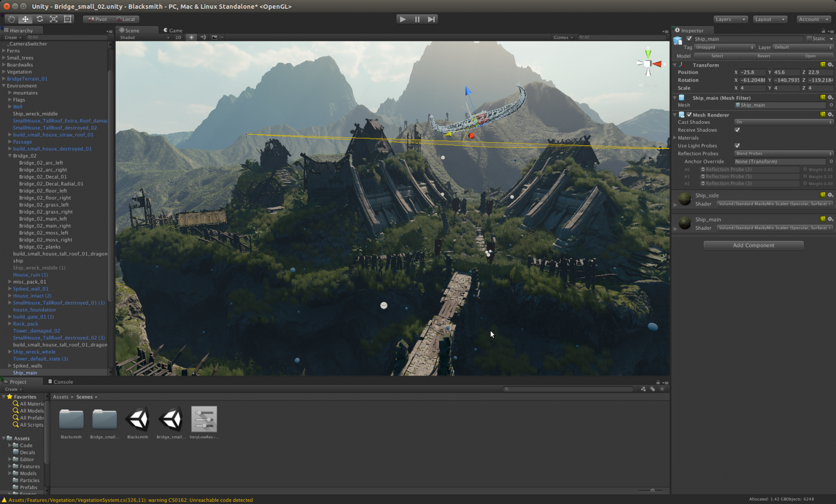Open Cast Shadows dropdown
The height and width of the screenshot is (504, 836).
click(784, 122)
